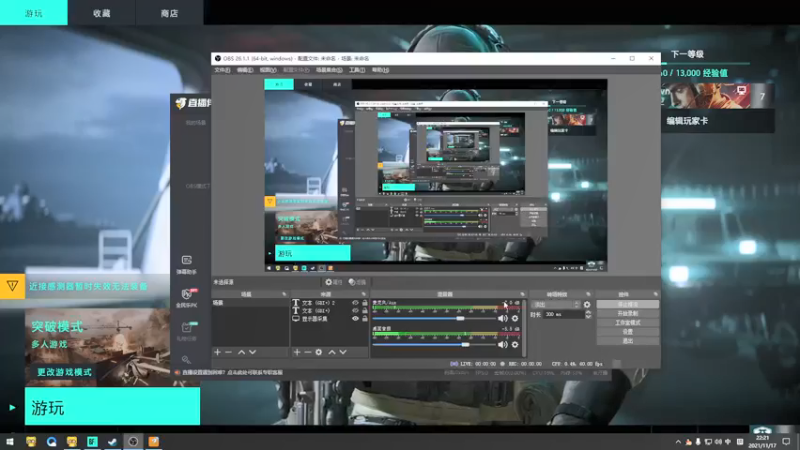
Task: Click 弹幕助手 icon in 直播 sidebar
Action: click(x=187, y=264)
